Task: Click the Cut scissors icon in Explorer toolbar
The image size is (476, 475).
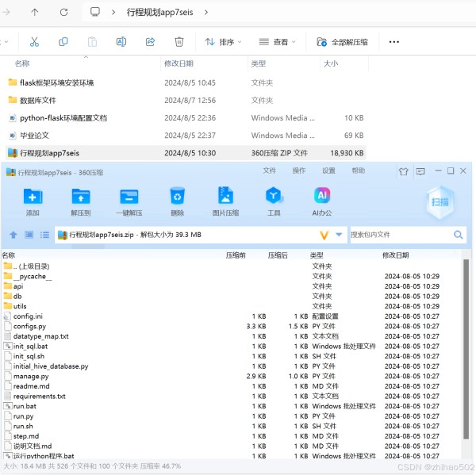Action: pos(34,42)
